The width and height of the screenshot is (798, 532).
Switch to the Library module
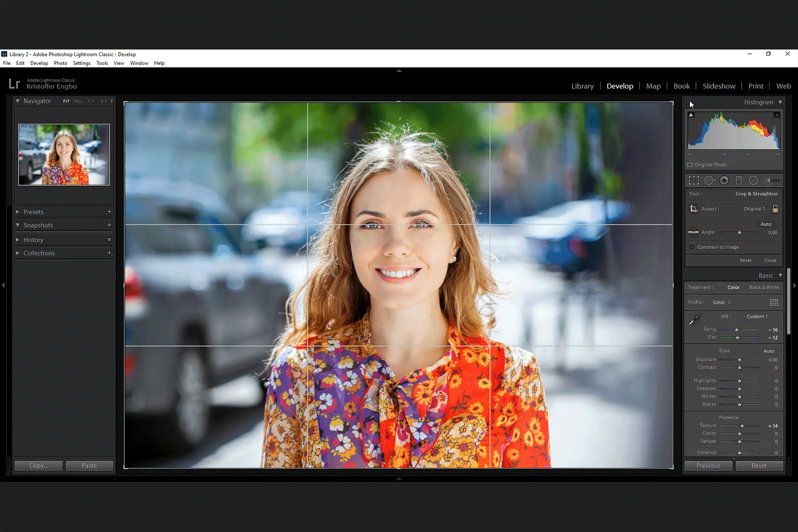582,86
